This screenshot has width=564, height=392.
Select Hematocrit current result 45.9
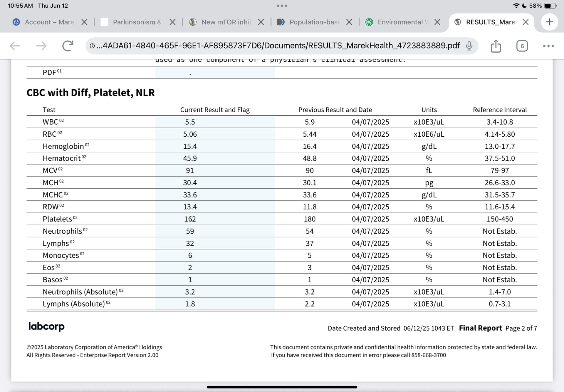click(x=190, y=158)
